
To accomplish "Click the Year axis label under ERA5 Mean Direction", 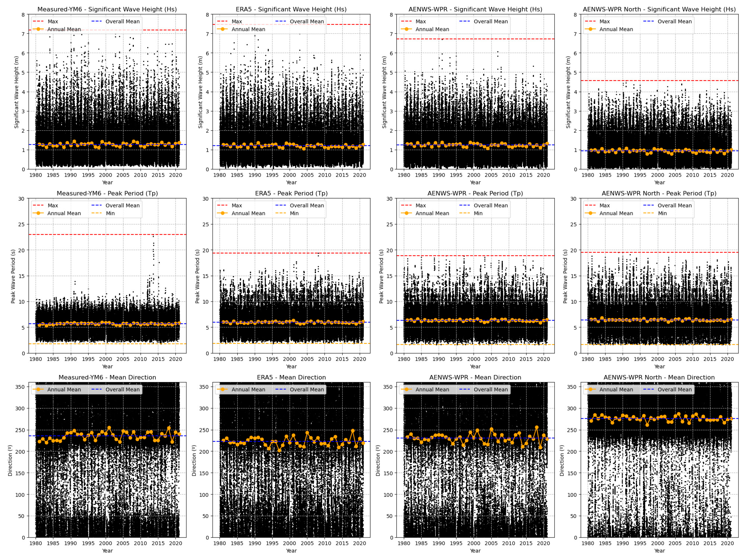I will pos(291,551).
